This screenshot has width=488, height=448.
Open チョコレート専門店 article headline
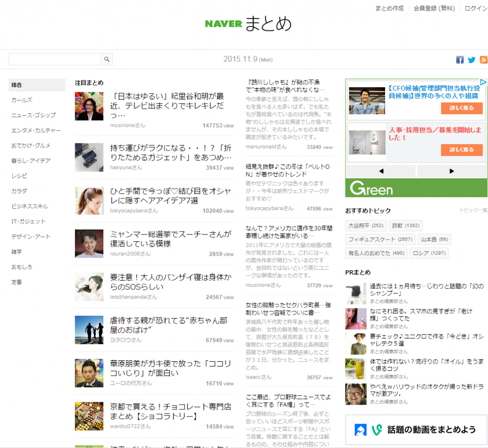point(171,411)
